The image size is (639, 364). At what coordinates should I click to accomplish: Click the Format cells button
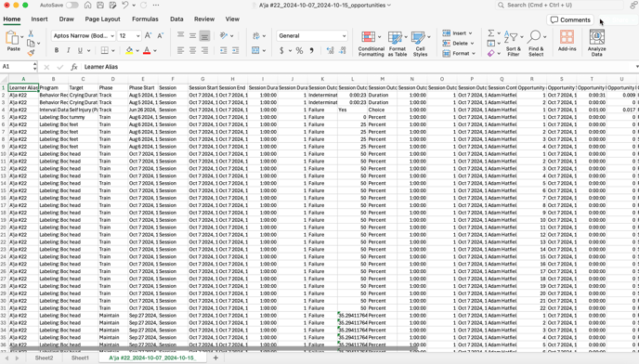point(459,54)
